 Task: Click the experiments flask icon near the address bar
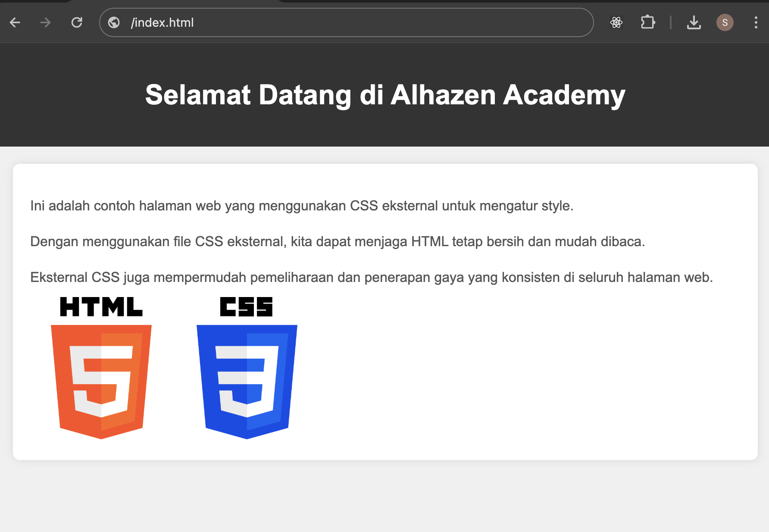(616, 22)
